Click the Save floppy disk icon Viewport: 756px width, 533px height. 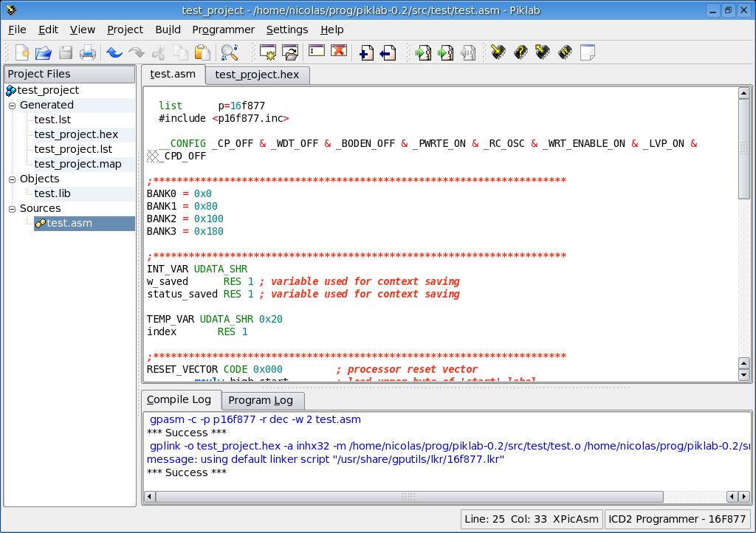point(66,52)
